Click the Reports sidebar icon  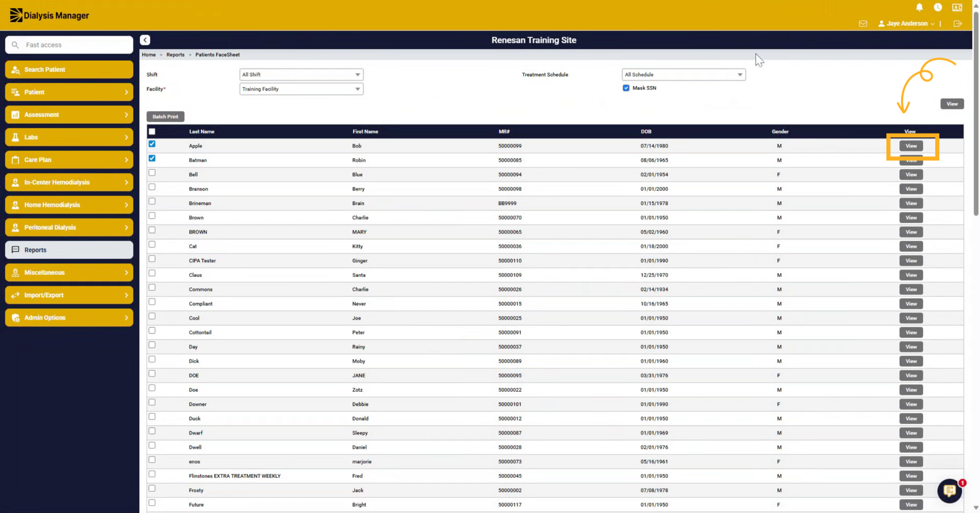16,250
